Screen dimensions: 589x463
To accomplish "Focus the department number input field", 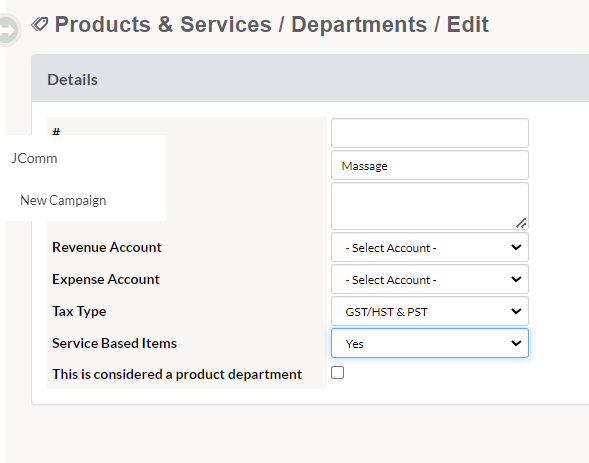I will 430,133.
